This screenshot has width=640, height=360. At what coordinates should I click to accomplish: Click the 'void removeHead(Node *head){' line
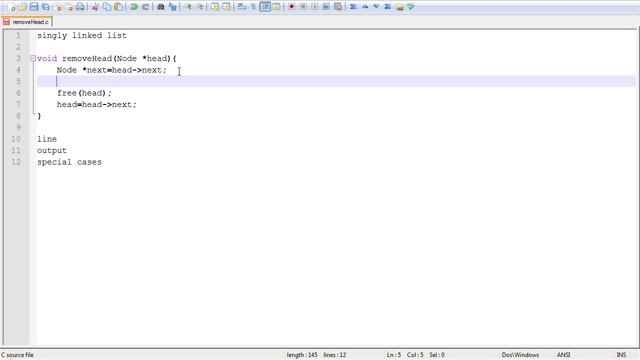tap(107, 58)
